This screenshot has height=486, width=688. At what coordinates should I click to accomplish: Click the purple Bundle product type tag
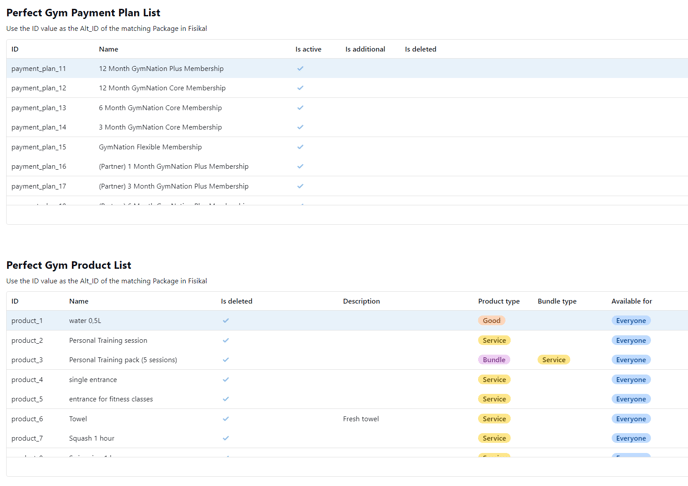click(494, 360)
